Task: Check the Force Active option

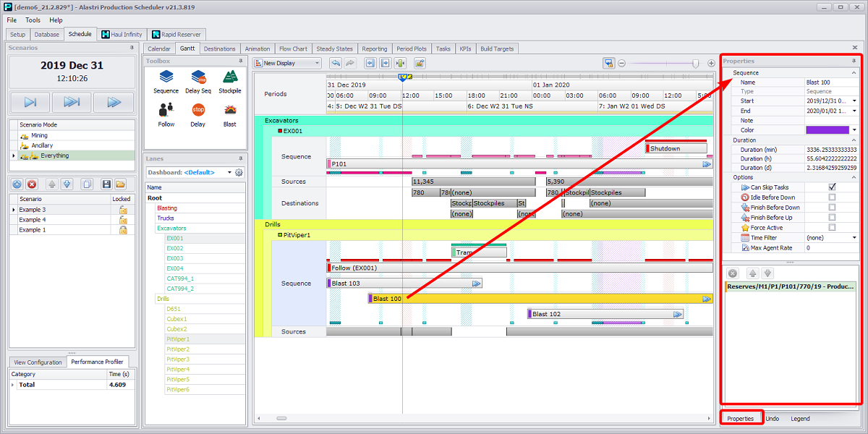Action: click(x=832, y=228)
